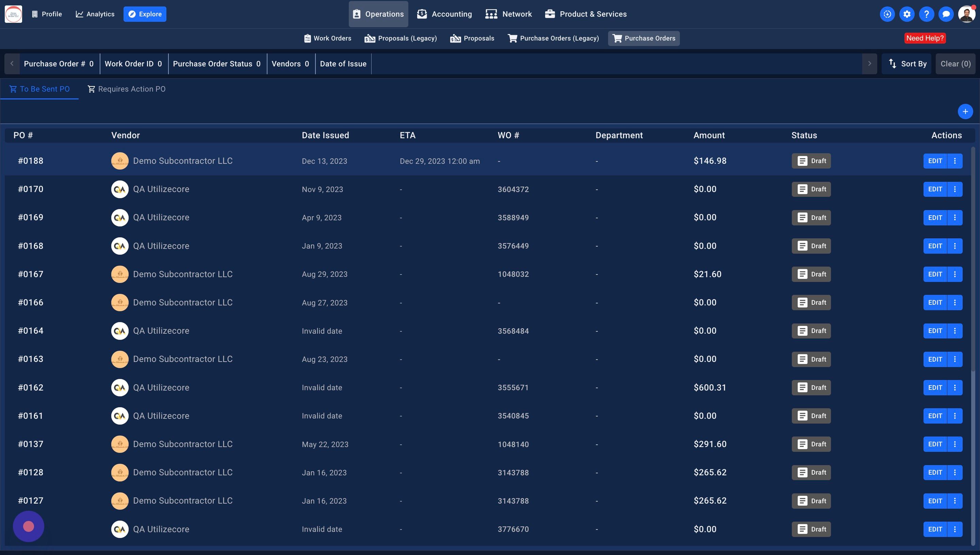Open the settings gear icon in header
This screenshot has height=555, width=980.
pos(906,14)
